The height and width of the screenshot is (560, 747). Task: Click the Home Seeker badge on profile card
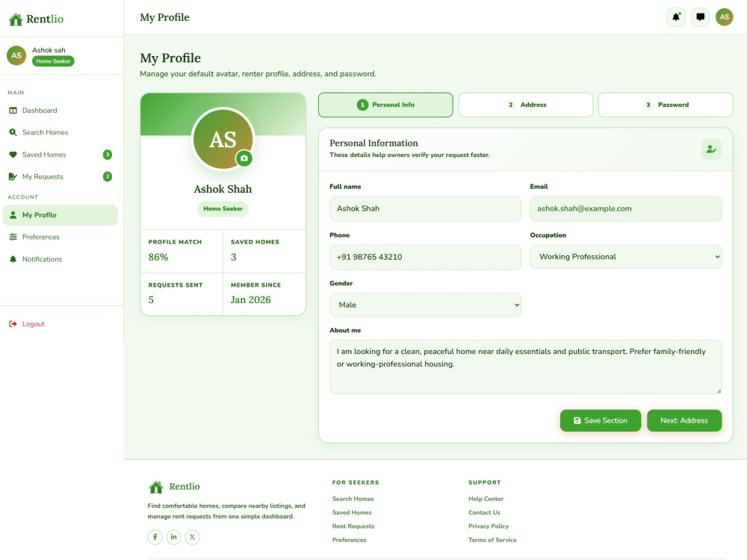coord(223,209)
